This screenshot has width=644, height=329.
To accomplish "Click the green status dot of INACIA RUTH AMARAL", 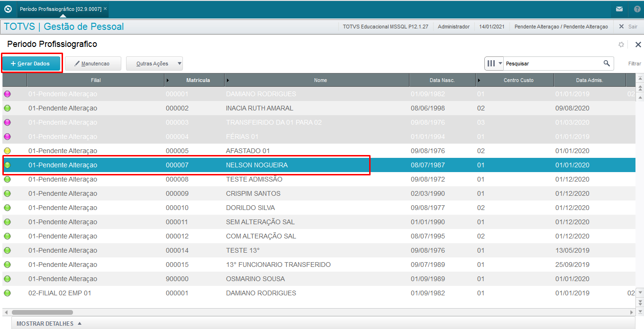I will (7, 108).
